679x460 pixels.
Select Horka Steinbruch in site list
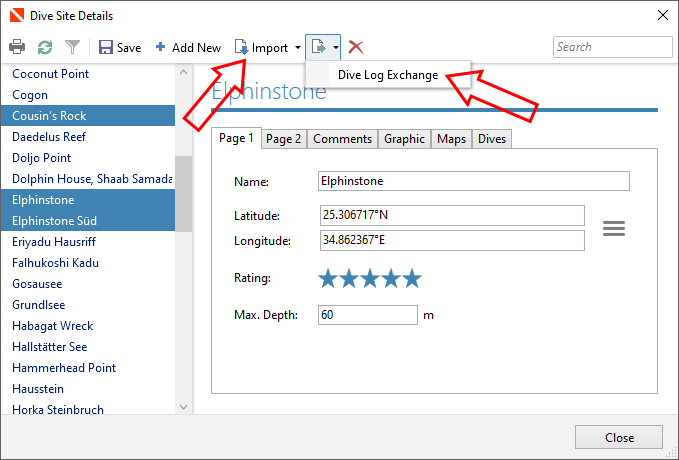pos(88,408)
